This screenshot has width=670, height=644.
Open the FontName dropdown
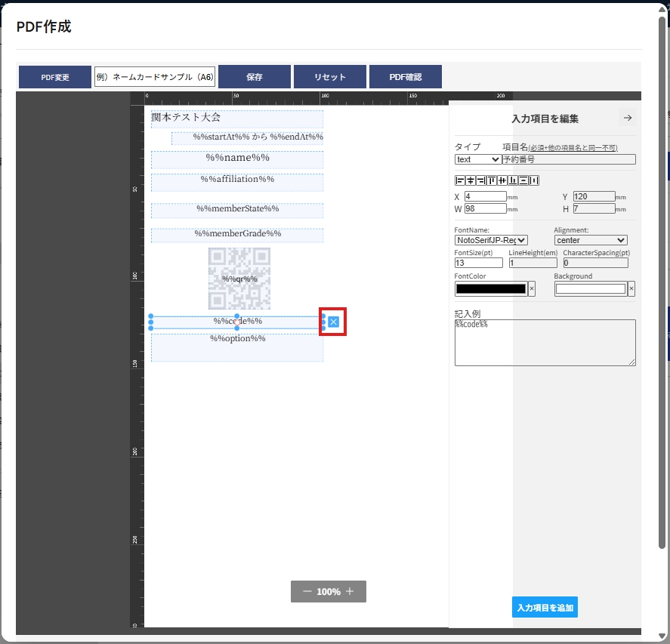491,240
